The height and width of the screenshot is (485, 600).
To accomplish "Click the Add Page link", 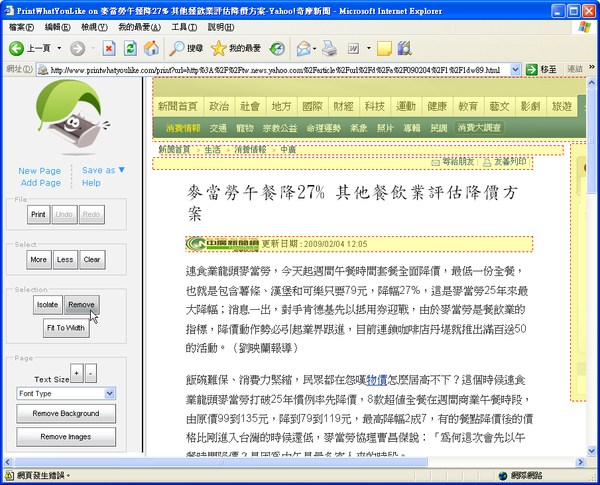I will [41, 183].
